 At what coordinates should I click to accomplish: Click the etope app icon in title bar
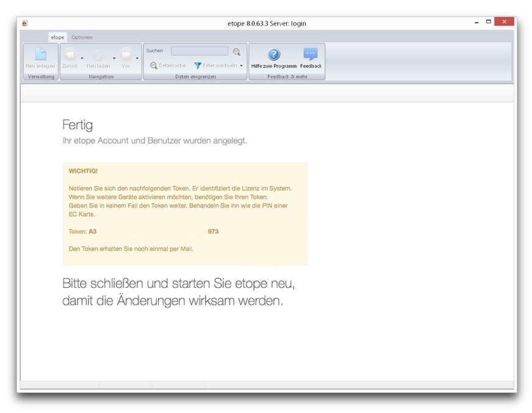coord(24,23)
